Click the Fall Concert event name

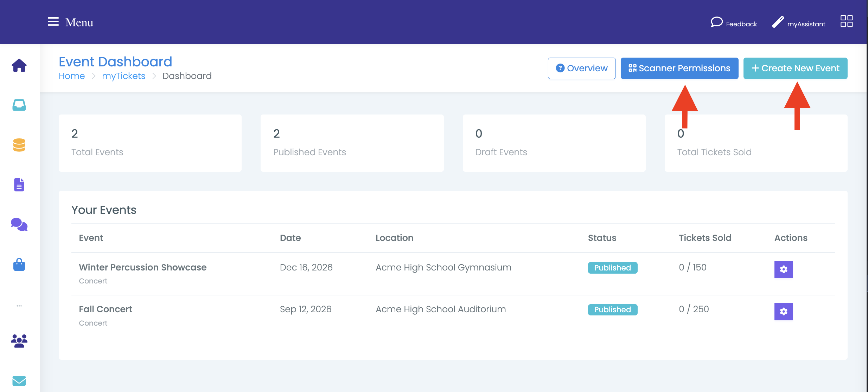[x=106, y=309]
